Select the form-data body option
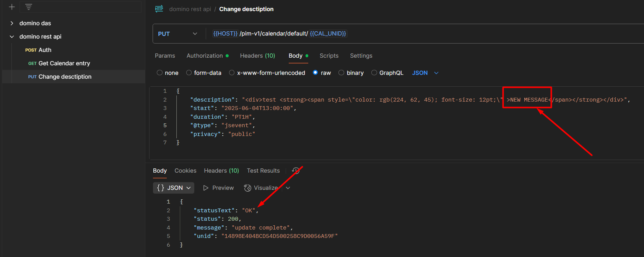This screenshot has height=257, width=644. click(x=189, y=73)
